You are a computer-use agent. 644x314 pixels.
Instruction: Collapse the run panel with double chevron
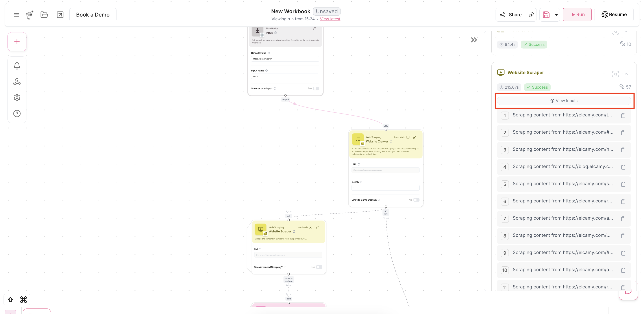coord(474,40)
